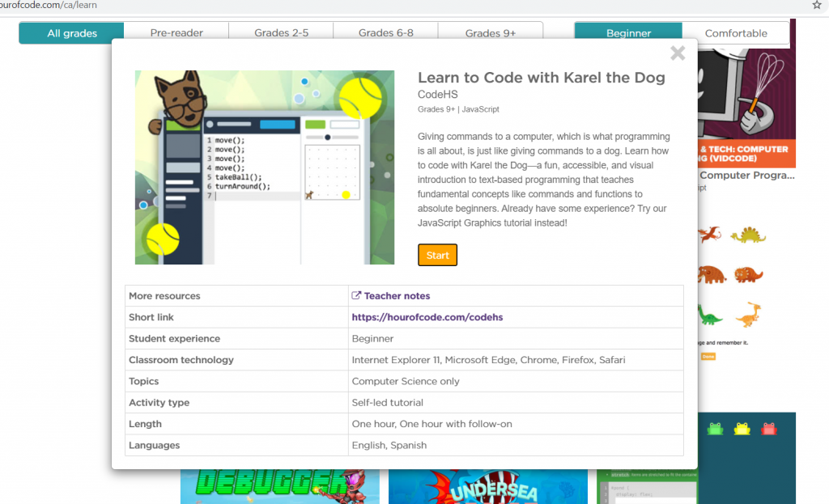829x504 pixels.
Task: Select the Beginner experience tab
Action: point(628,32)
